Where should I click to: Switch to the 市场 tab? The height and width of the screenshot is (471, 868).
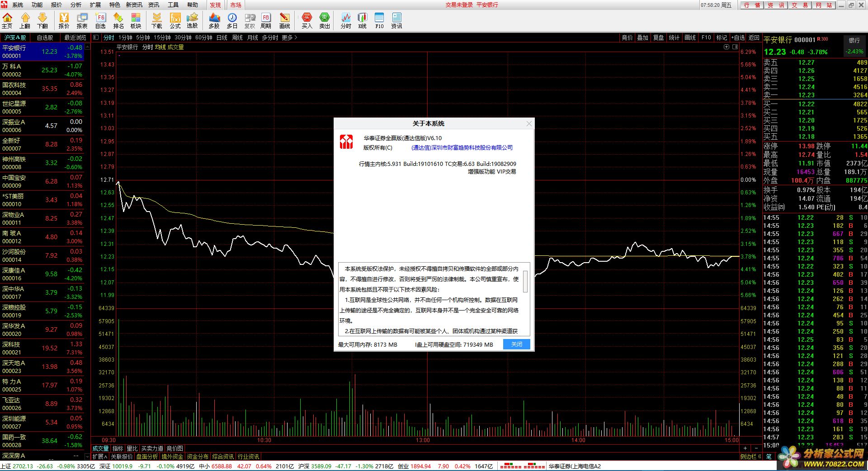(236, 5)
